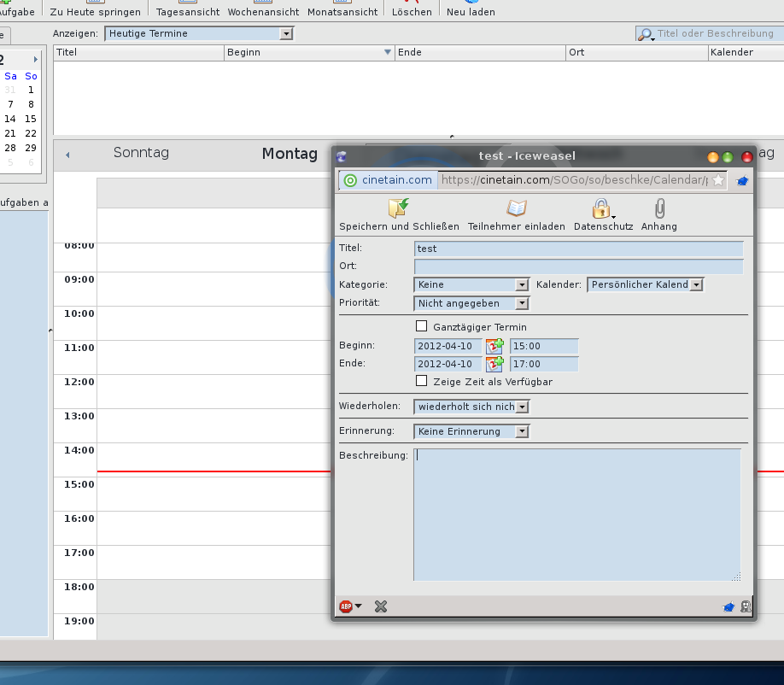This screenshot has height=685, width=784.
Task: Sort the list by Beginn column header
Action: tap(307, 52)
